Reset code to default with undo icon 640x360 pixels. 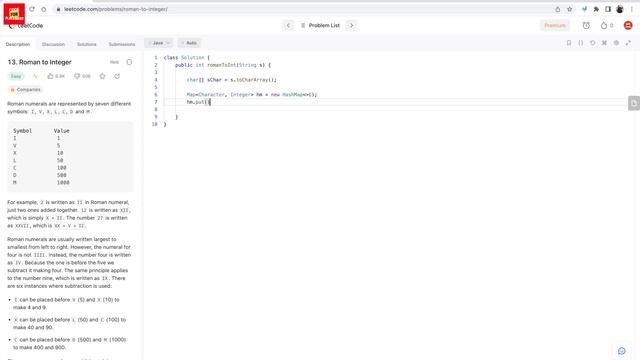[x=592, y=43]
